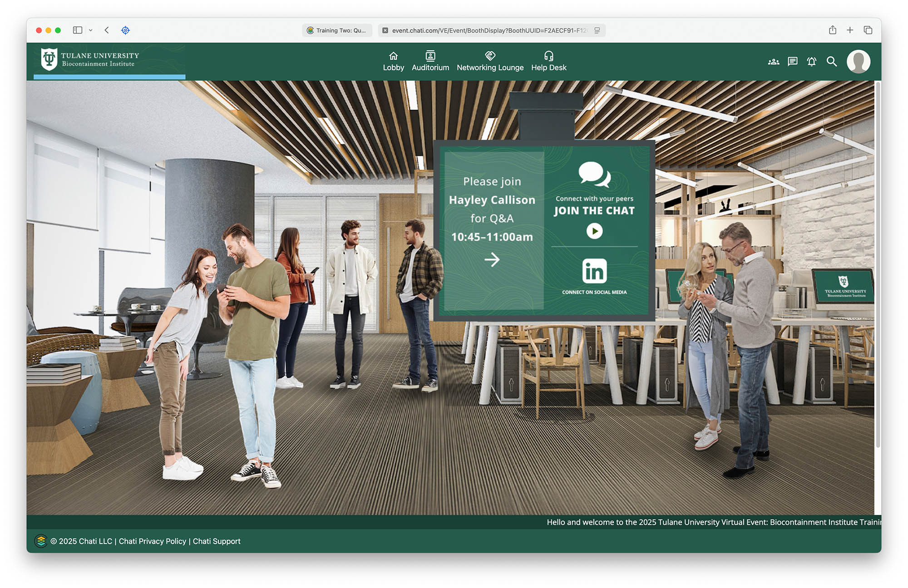
Task: Open the chat messages icon
Action: coord(792,62)
